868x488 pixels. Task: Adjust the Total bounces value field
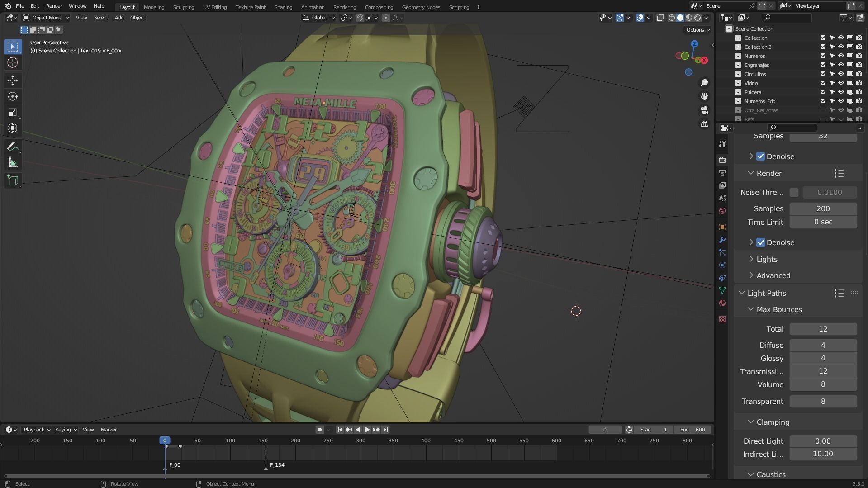823,329
